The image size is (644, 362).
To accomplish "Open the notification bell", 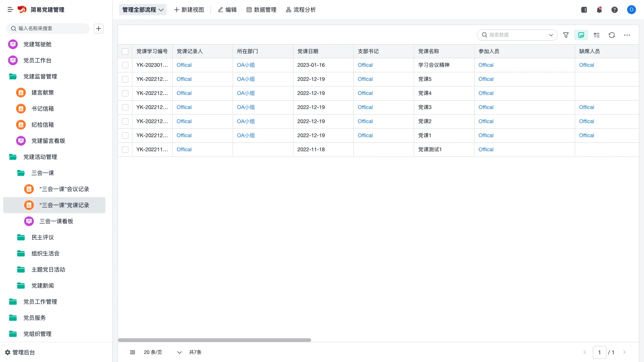I will click(599, 10).
